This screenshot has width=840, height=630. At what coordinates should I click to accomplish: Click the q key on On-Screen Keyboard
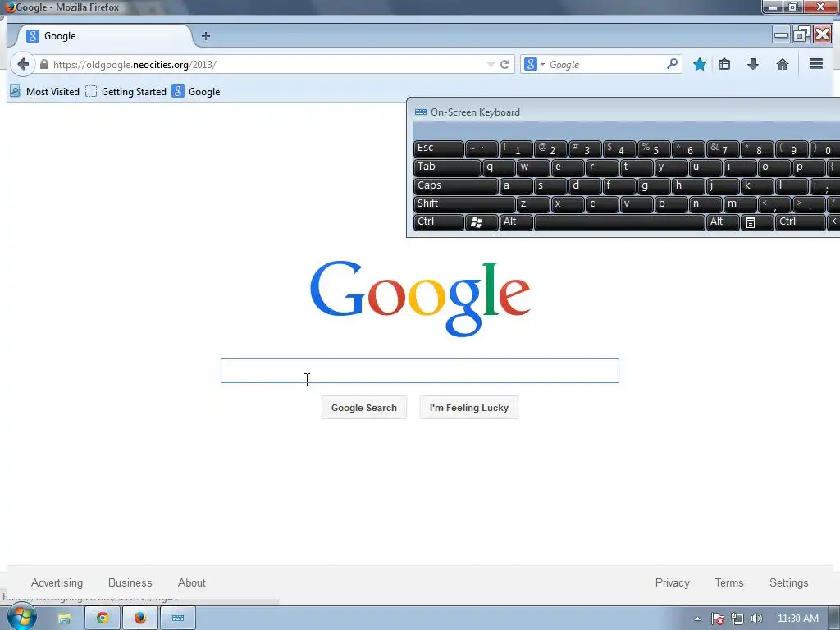coord(499,167)
